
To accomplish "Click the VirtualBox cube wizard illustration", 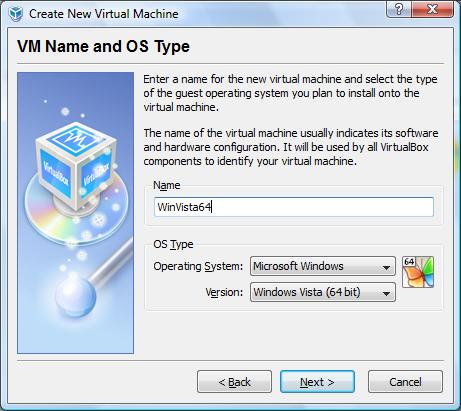I will pyautogui.click(x=76, y=213).
